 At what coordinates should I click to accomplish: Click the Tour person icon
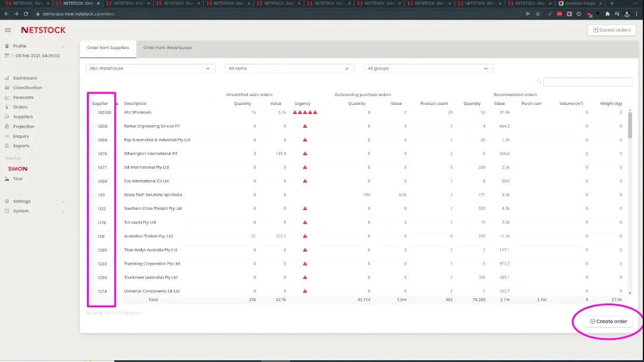(x=7, y=178)
